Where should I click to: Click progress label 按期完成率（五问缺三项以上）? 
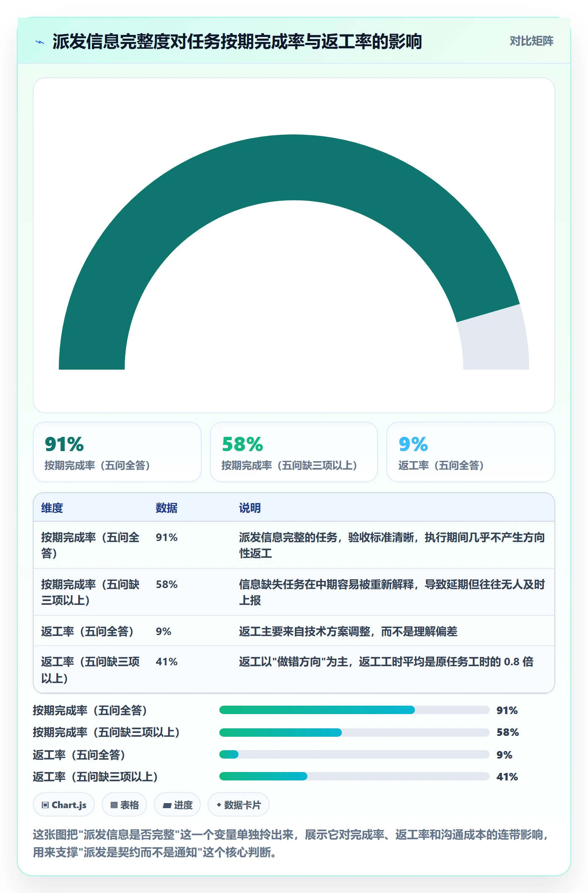click(x=106, y=733)
